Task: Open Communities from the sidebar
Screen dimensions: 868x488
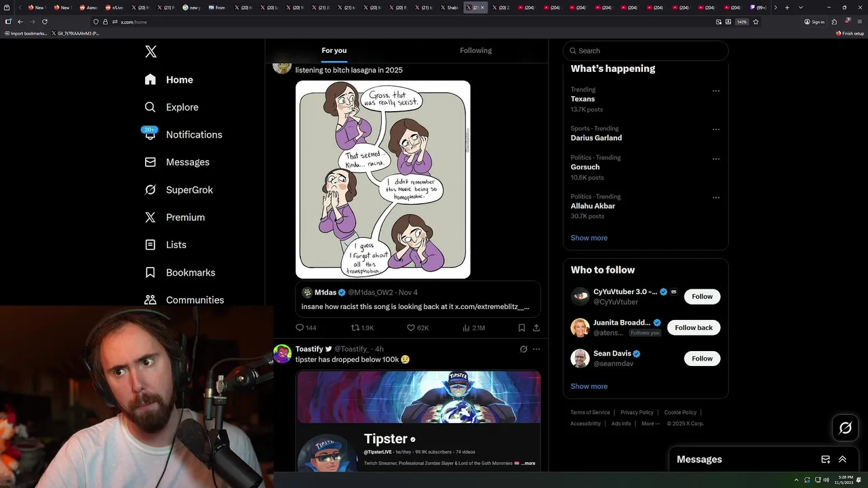Action: pyautogui.click(x=184, y=300)
